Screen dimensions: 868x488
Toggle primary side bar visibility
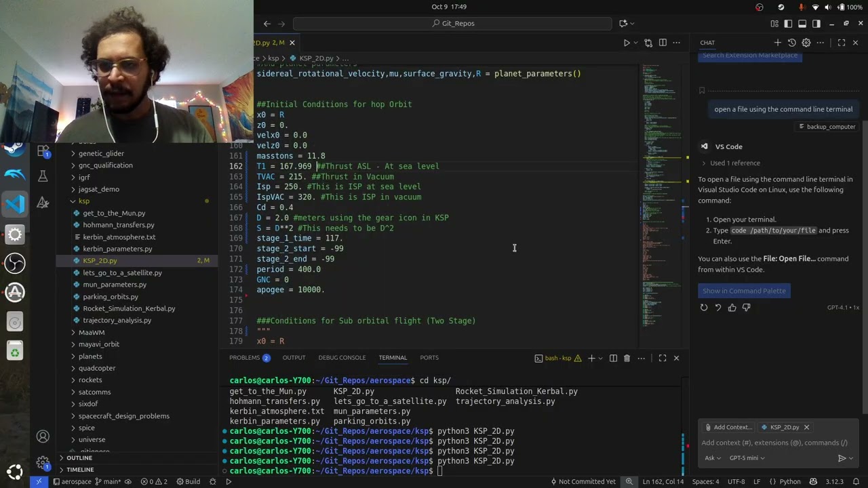[x=788, y=24]
